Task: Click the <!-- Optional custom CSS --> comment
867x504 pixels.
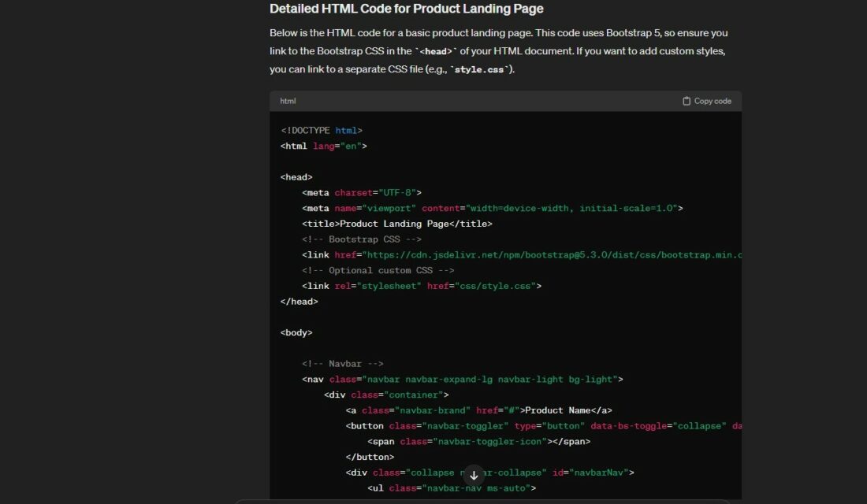Action: 378,270
